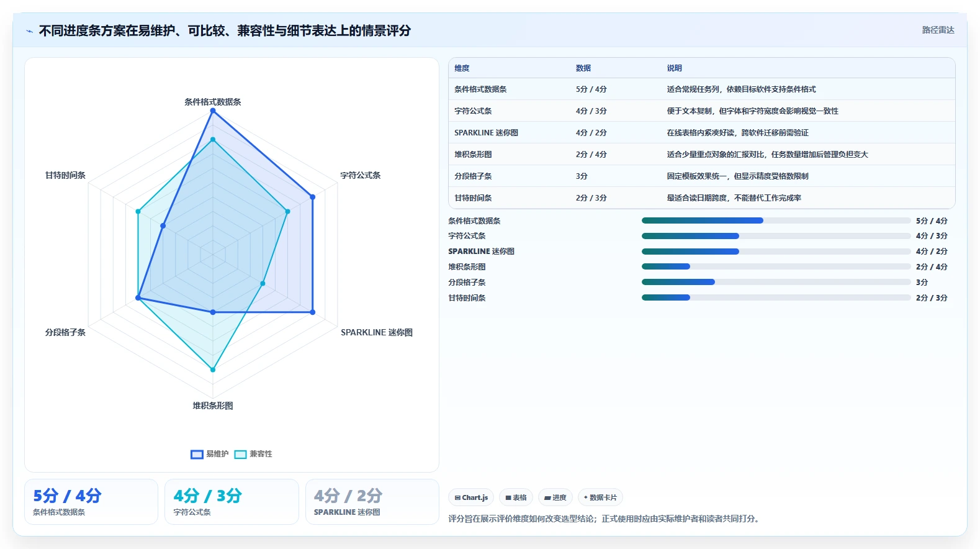Toggle the 兼容性 legend entry
This screenshot has width=980, height=549.
coord(253,454)
